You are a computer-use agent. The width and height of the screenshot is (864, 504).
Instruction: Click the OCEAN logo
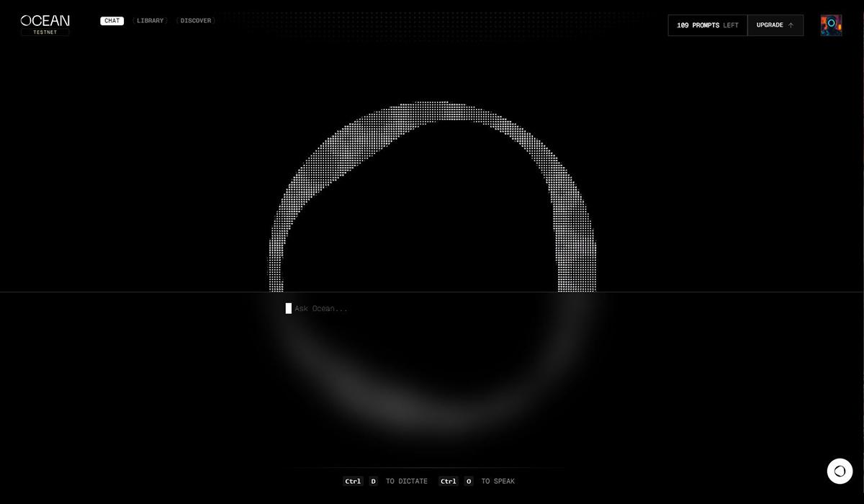point(45,20)
